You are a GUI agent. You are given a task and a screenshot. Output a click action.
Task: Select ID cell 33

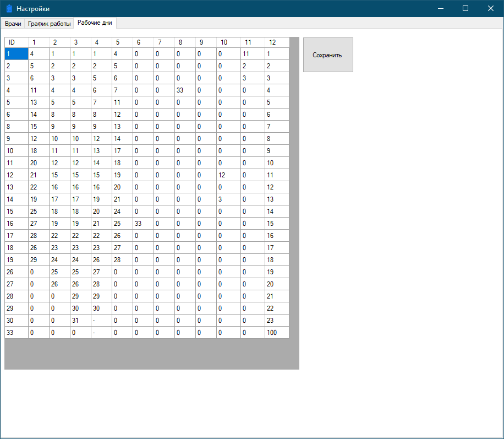17,333
